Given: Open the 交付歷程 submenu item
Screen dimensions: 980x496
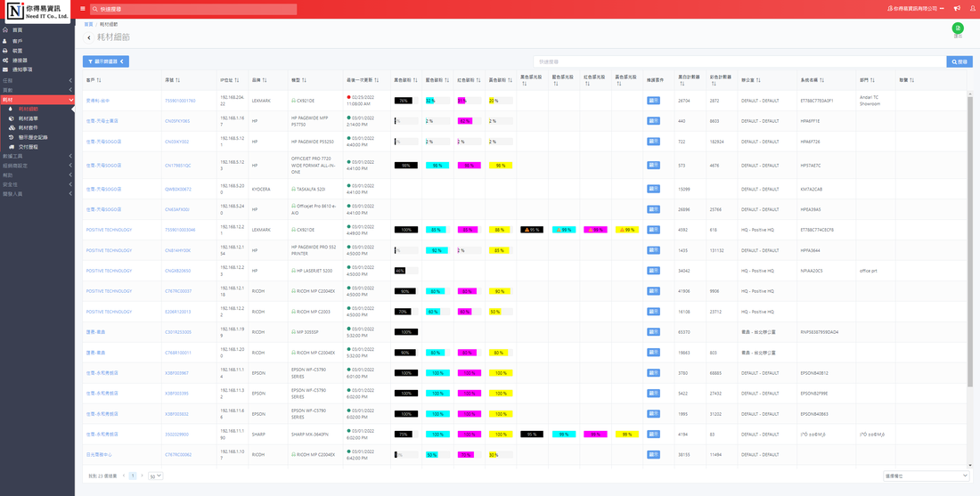Looking at the screenshot, I should tap(29, 146).
